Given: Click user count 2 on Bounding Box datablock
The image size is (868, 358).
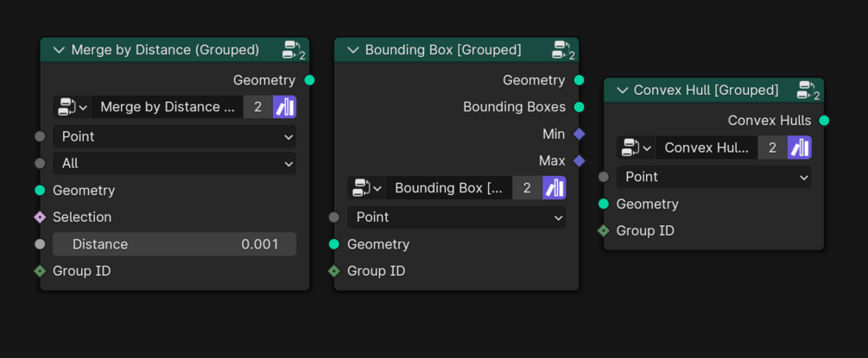Looking at the screenshot, I should [x=527, y=188].
